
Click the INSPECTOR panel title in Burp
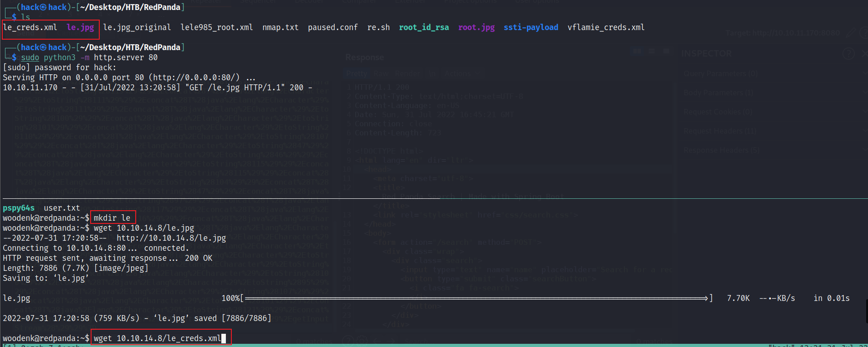coord(706,54)
